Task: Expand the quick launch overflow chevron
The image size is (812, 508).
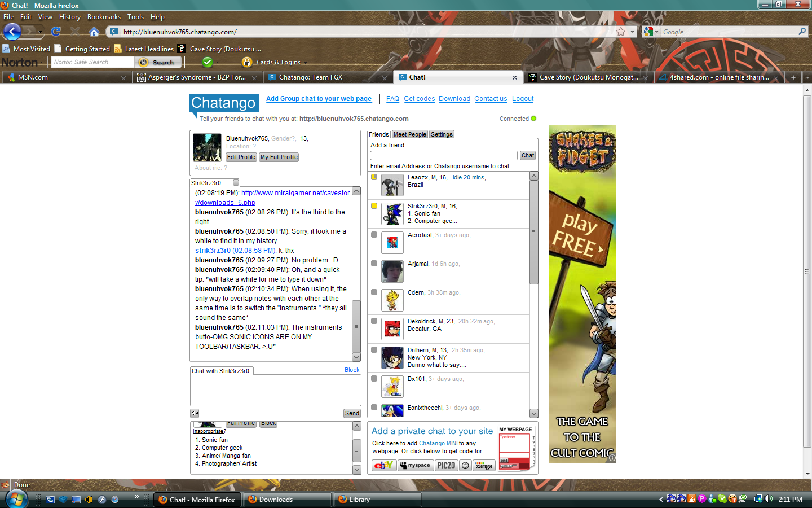Action: point(136,497)
